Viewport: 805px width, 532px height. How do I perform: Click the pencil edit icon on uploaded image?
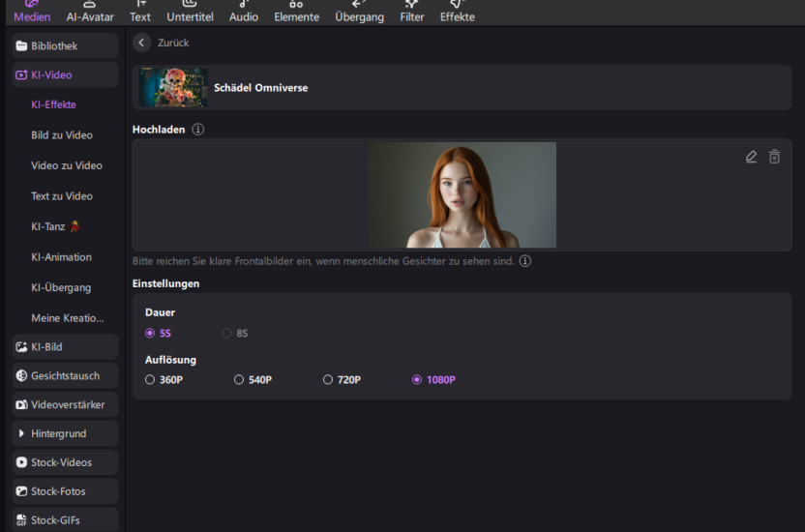751,157
